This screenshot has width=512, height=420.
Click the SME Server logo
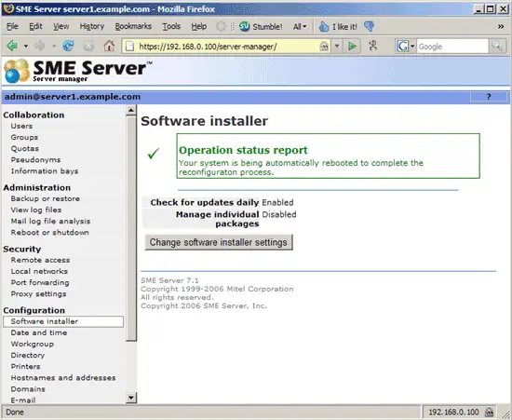point(77,71)
